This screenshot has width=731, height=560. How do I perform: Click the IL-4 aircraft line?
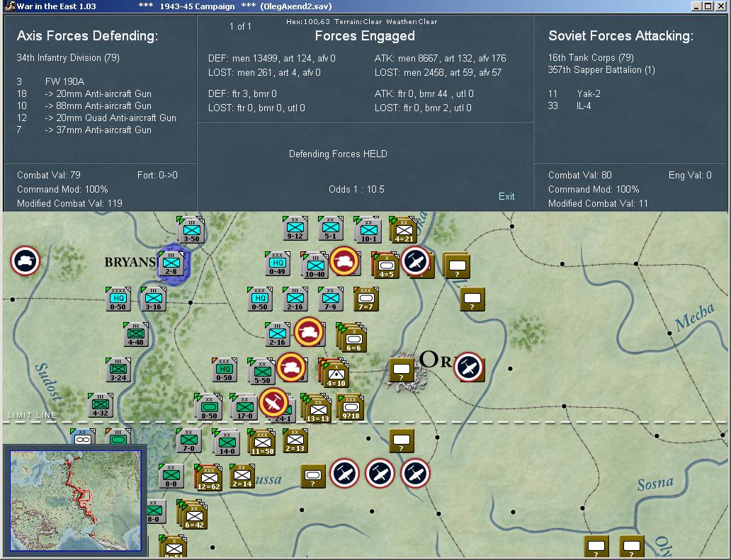click(x=569, y=105)
